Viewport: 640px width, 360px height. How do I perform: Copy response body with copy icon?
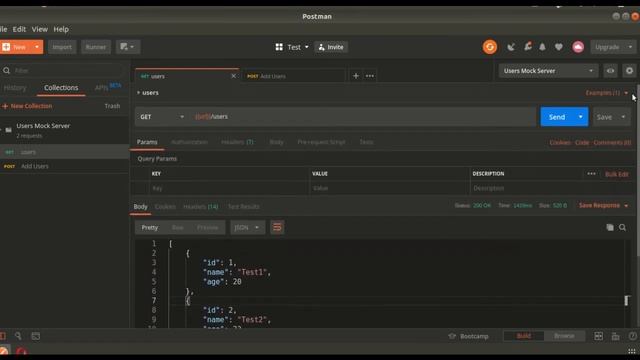point(610,227)
